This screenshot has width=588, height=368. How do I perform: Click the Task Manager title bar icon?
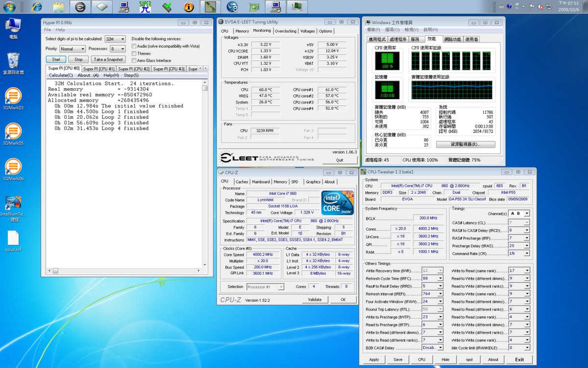coord(367,23)
